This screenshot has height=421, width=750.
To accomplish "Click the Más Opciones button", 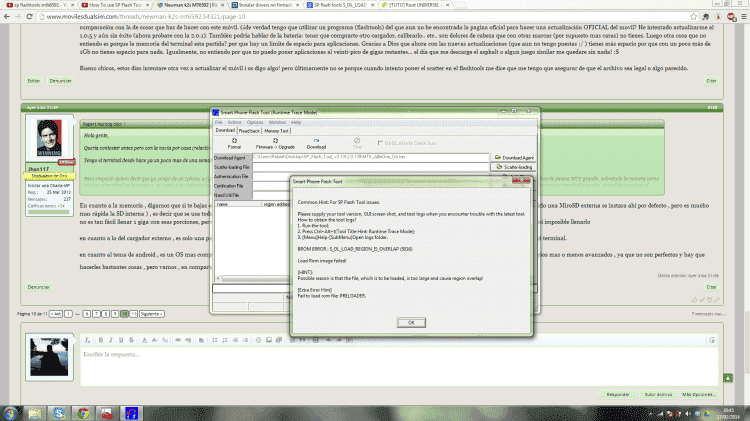I will pyautogui.click(x=698, y=394).
